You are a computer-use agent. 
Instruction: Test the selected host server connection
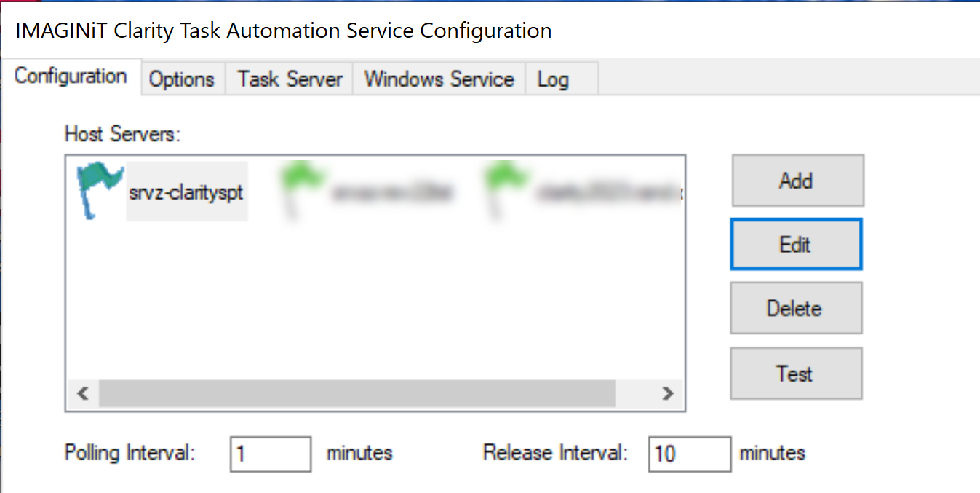pyautogui.click(x=796, y=374)
